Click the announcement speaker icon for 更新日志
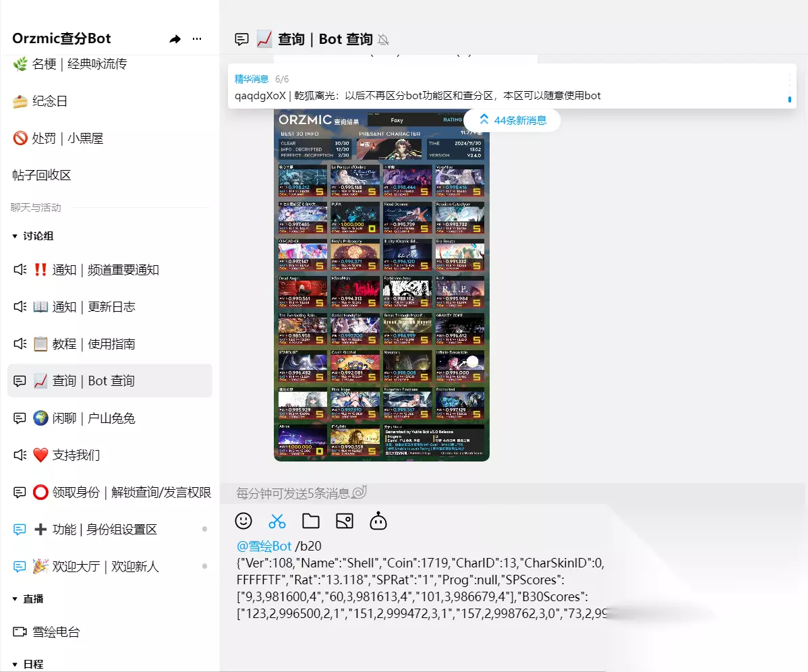Image resolution: width=808 pixels, height=672 pixels. pos(20,306)
